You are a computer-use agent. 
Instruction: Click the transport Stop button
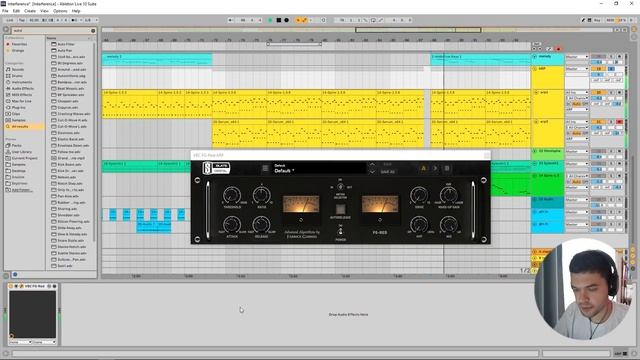click(278, 20)
